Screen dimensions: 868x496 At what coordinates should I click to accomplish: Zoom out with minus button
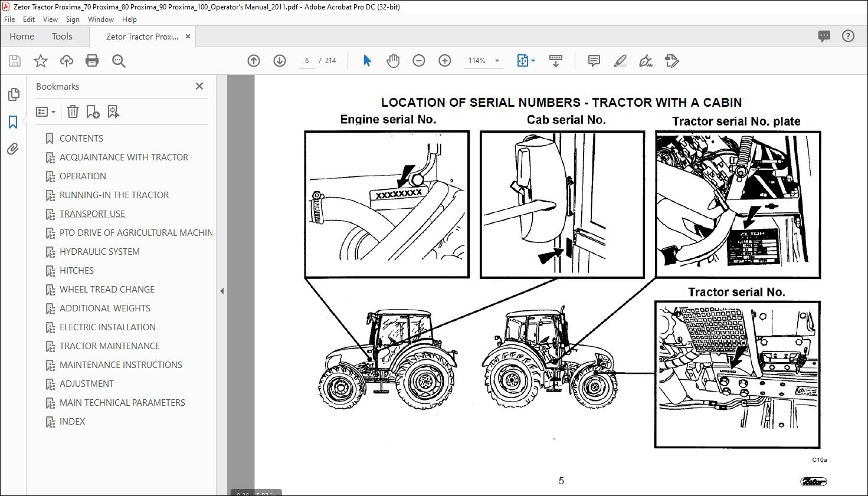(419, 61)
